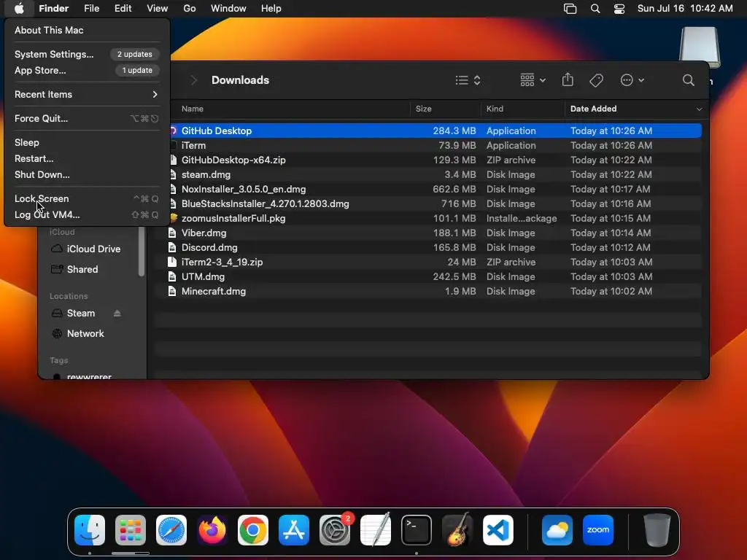Open the Trash in the Dock
This screenshot has width=747, height=560.
point(657,530)
